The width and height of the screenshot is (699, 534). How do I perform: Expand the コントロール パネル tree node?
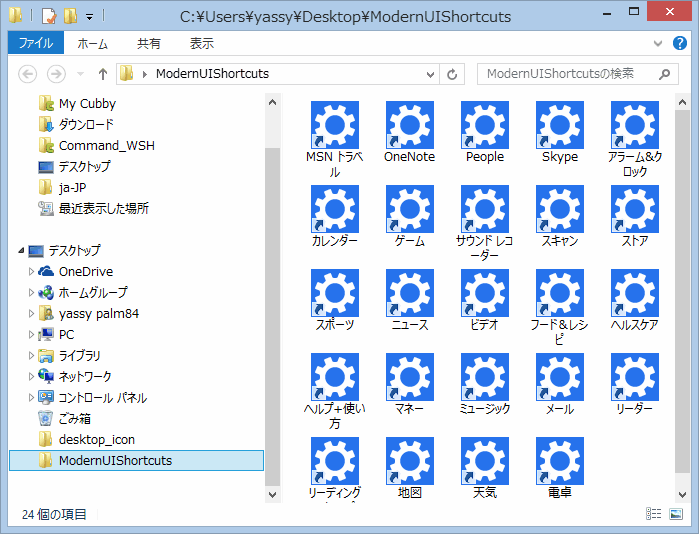(x=31, y=397)
